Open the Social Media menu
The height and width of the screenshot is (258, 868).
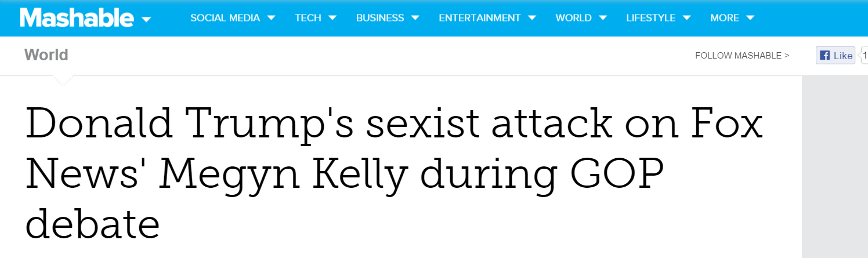pos(225,18)
